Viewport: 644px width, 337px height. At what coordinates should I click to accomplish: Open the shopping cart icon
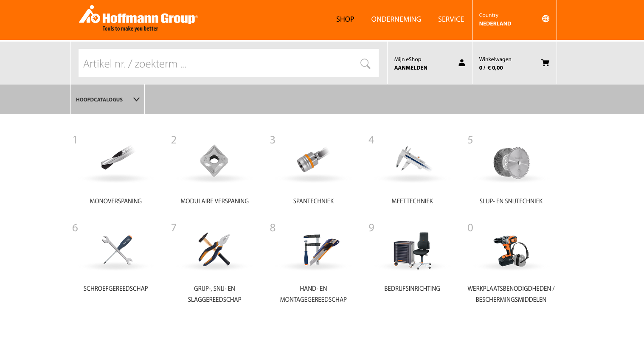pyautogui.click(x=545, y=63)
